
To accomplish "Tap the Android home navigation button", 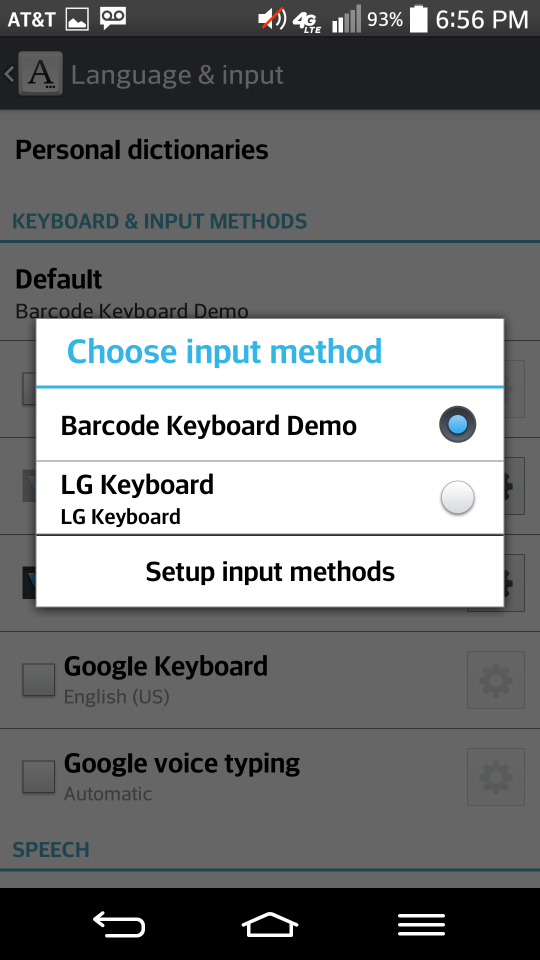I will 270,924.
